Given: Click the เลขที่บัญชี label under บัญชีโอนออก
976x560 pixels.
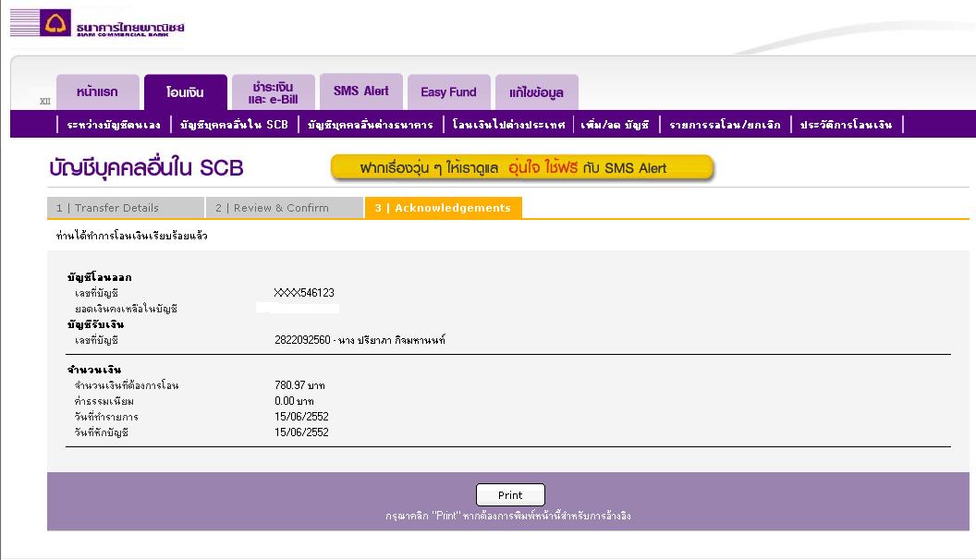Looking at the screenshot, I should point(96,293).
